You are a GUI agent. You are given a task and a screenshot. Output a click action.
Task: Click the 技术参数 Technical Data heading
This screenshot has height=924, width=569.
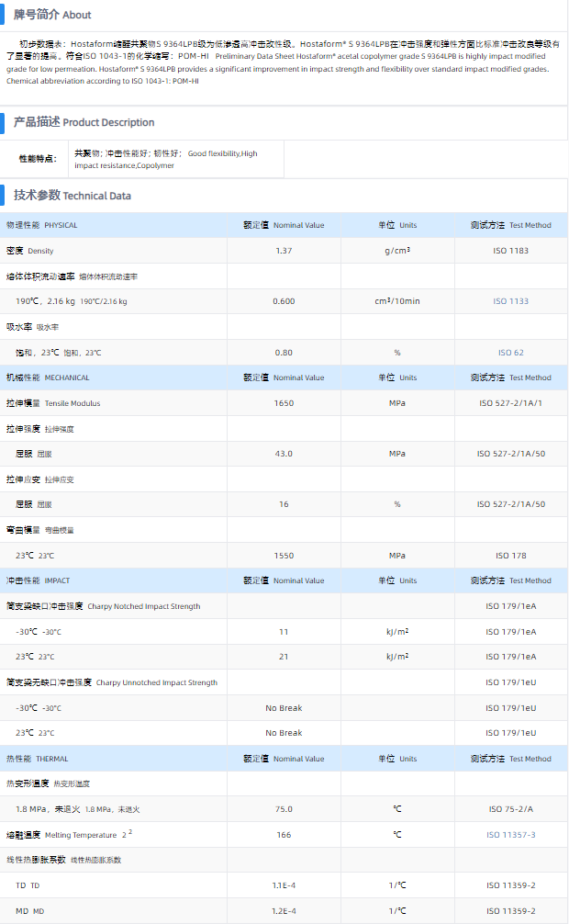[x=73, y=196]
